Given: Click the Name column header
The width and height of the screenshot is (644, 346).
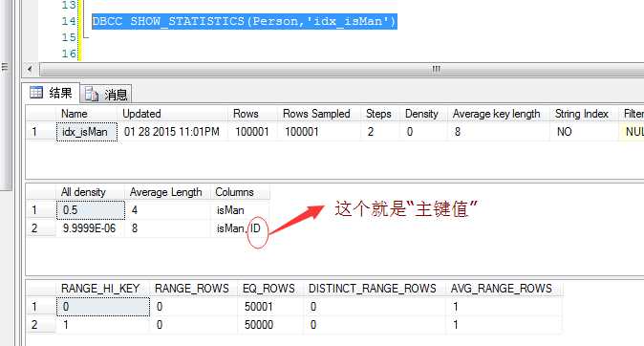Looking at the screenshot, I should pyautogui.click(x=86, y=114).
